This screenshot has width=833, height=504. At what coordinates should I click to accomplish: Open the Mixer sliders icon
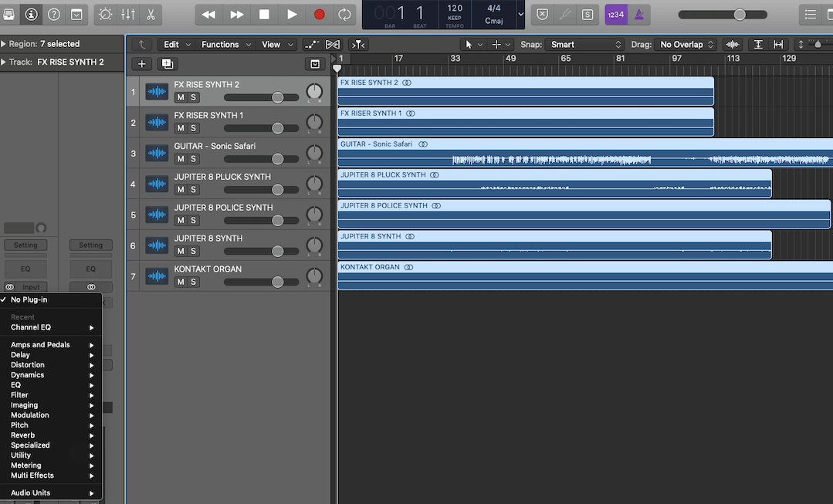(x=128, y=15)
